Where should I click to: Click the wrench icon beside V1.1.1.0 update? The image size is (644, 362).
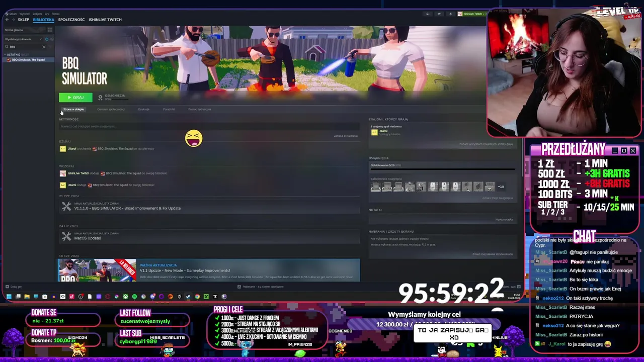pyautogui.click(x=66, y=206)
